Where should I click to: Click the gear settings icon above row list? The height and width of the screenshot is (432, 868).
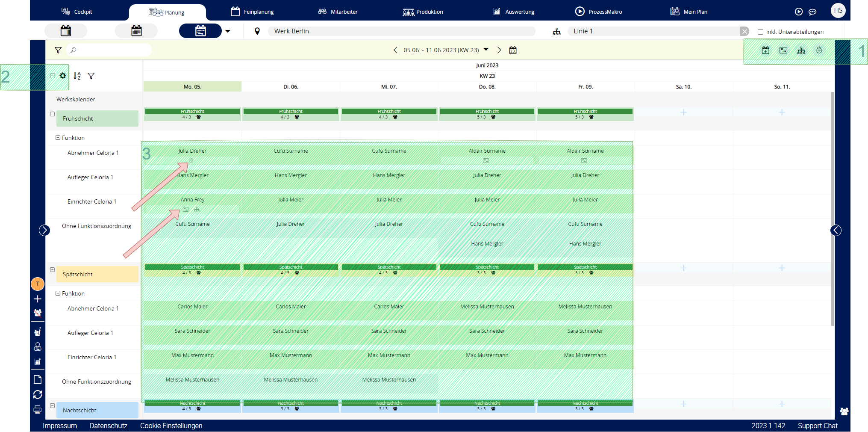[x=63, y=76]
